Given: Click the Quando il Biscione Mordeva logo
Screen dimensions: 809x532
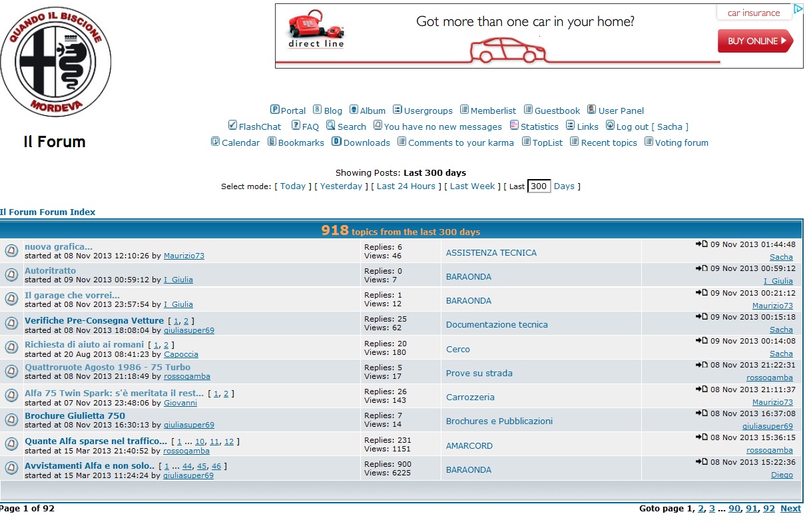Looking at the screenshot, I should [x=56, y=62].
